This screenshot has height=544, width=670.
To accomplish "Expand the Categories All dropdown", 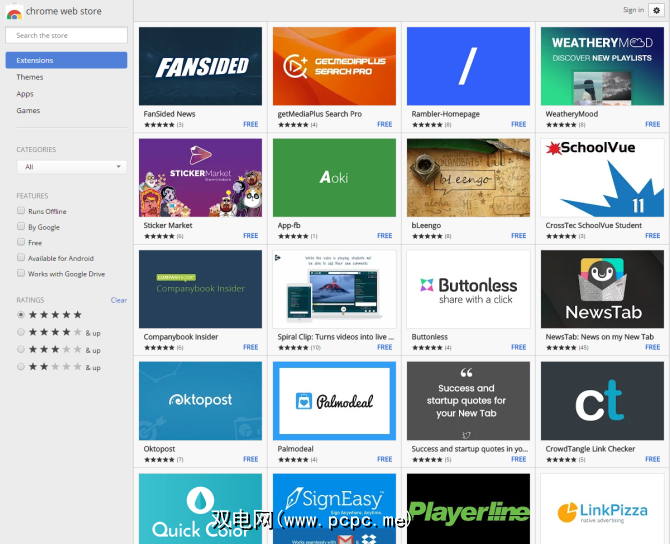I will point(72,167).
